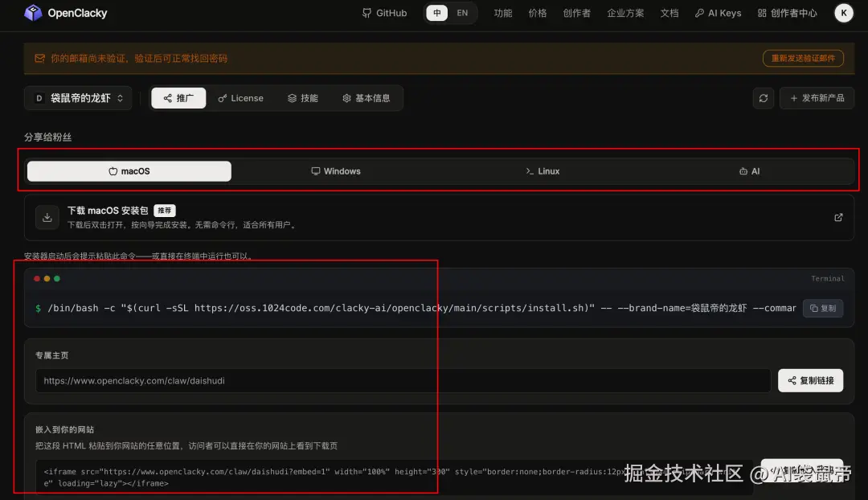Expand the 袋鼠帝的龙虾 product dropdown
This screenshot has width=868, height=500.
point(78,98)
